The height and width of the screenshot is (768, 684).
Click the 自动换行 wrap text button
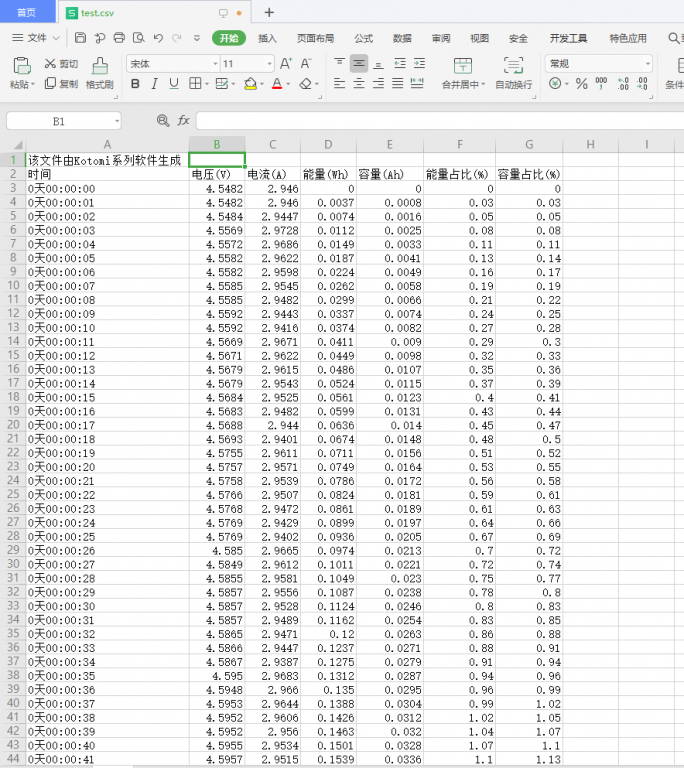513,74
